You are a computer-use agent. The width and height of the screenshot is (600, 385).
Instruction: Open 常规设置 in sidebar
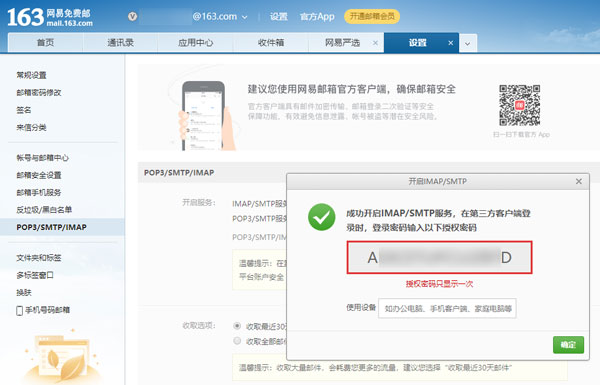point(31,75)
